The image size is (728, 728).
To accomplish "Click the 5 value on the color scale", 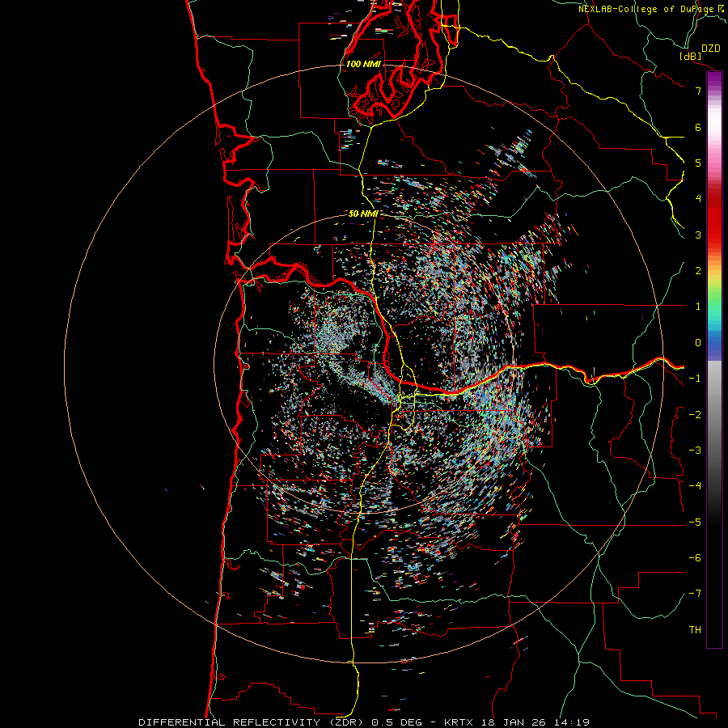I will pos(698,163).
